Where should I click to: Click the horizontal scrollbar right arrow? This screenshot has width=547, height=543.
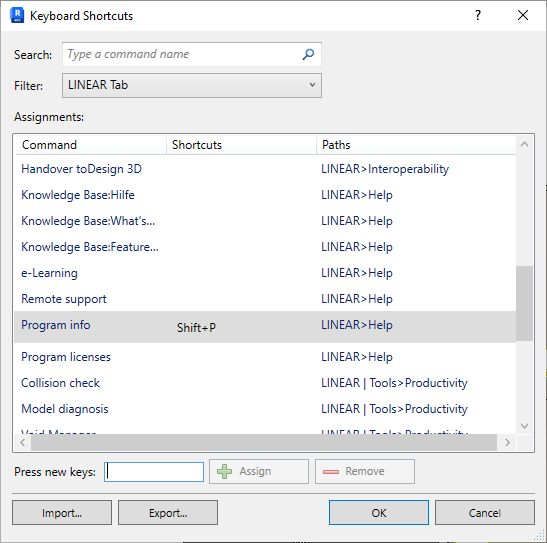[x=508, y=443]
